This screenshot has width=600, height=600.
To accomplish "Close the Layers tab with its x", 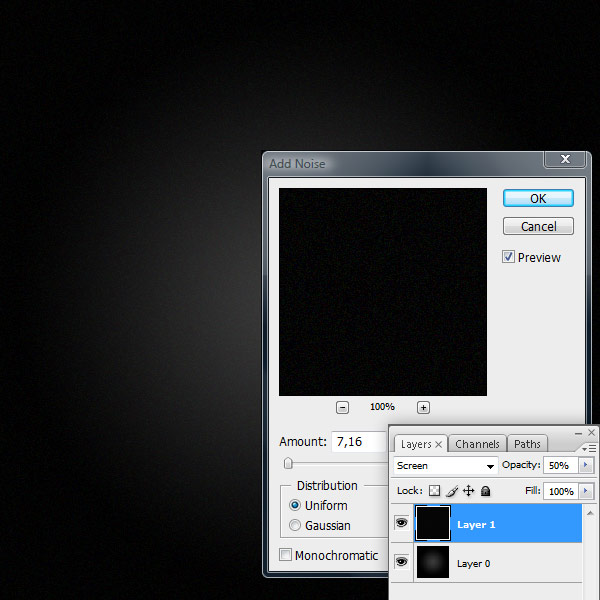I will coord(439,444).
